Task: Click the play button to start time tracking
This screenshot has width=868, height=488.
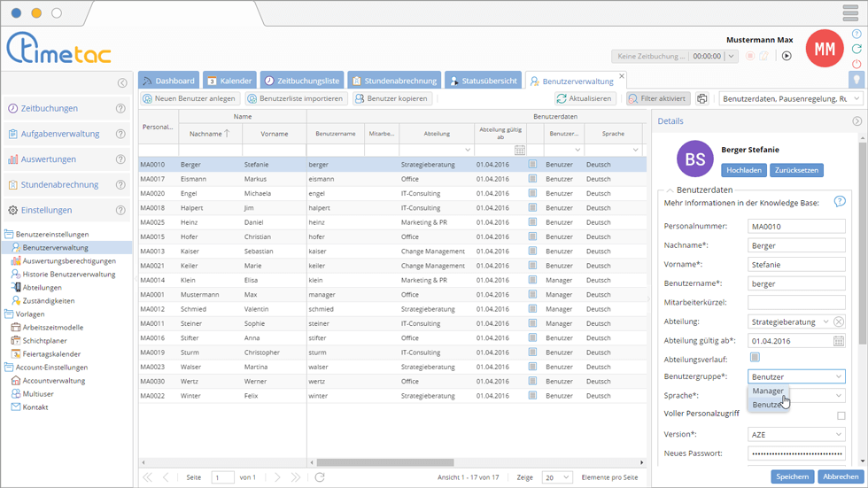Action: pyautogui.click(x=787, y=56)
